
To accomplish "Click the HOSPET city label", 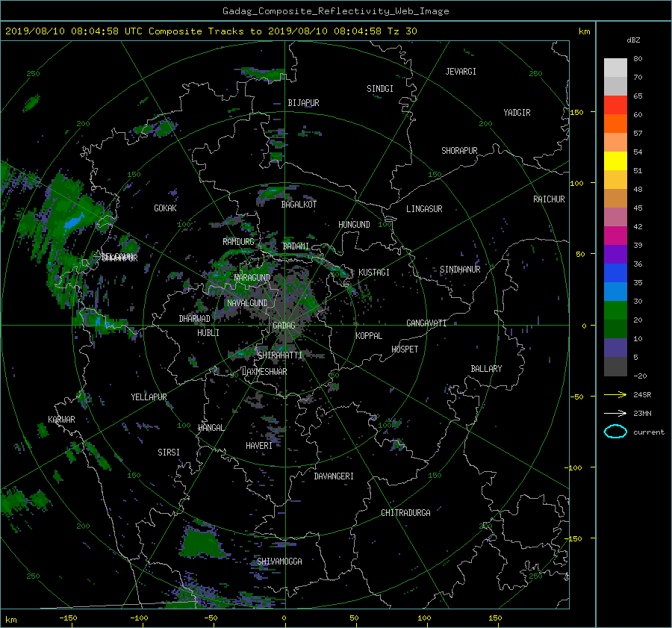I will [x=405, y=349].
